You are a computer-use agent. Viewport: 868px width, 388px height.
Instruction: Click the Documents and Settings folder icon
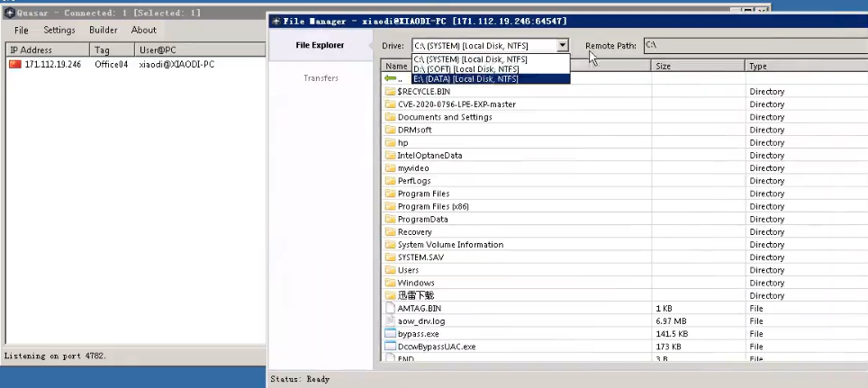point(390,117)
